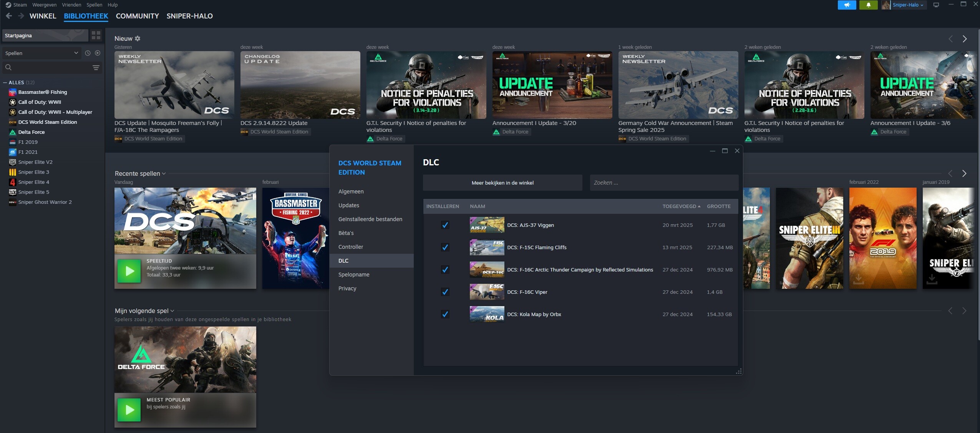Open the grid collections view icon
980x433 pixels.
tap(96, 35)
